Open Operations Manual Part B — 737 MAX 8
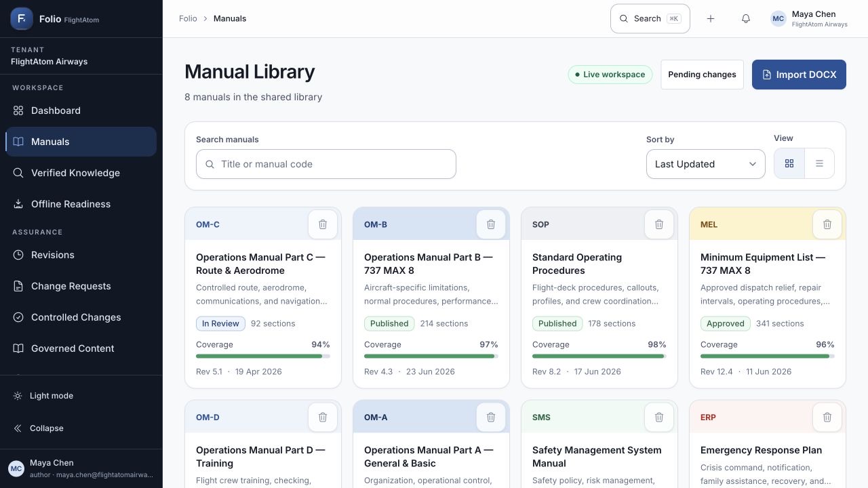 point(429,264)
